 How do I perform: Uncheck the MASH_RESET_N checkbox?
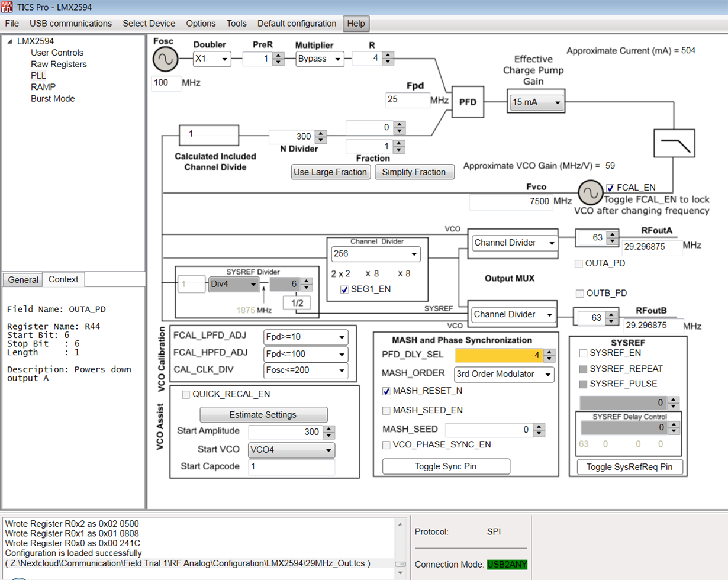coord(386,391)
